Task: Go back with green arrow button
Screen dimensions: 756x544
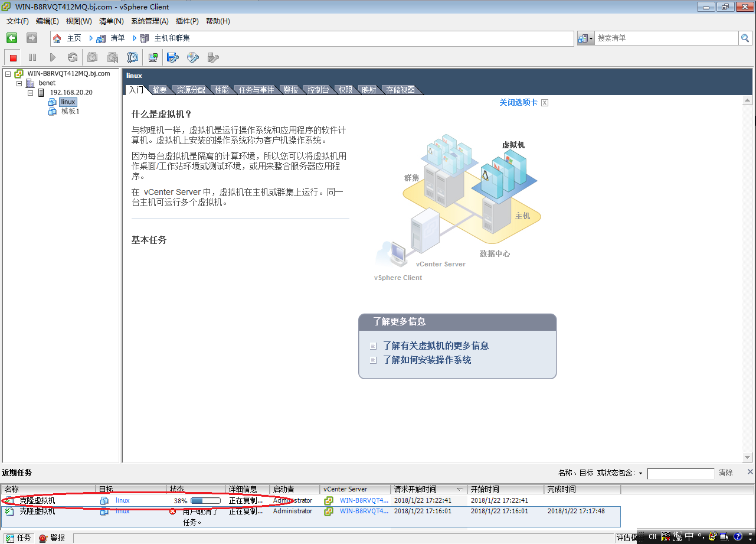Action: click(x=12, y=38)
